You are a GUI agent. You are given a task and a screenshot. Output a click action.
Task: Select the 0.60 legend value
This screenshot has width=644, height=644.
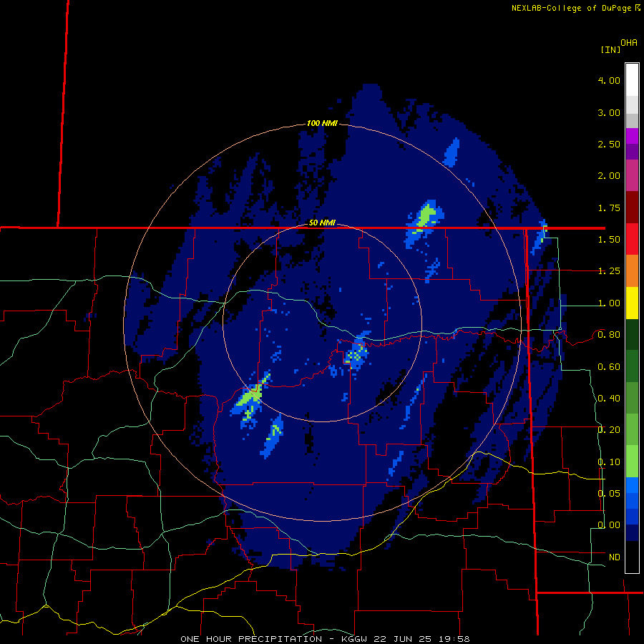(609, 367)
